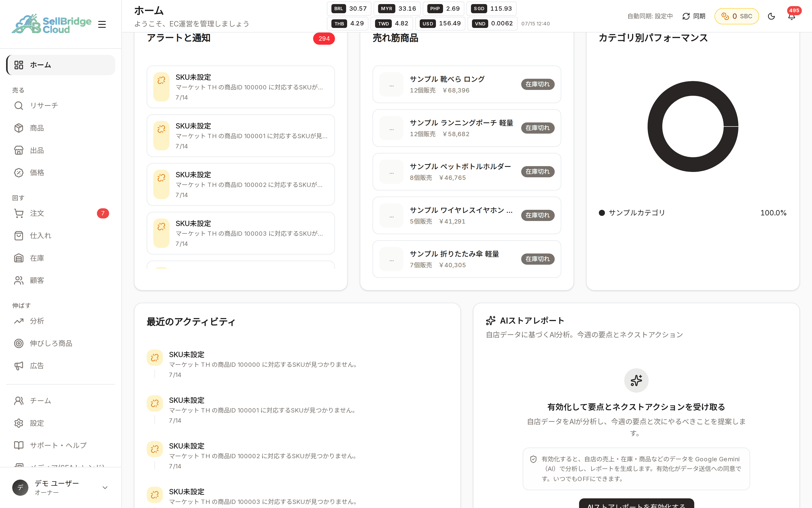Click the 同期 sync button
The height and width of the screenshot is (508, 812).
[x=694, y=16]
